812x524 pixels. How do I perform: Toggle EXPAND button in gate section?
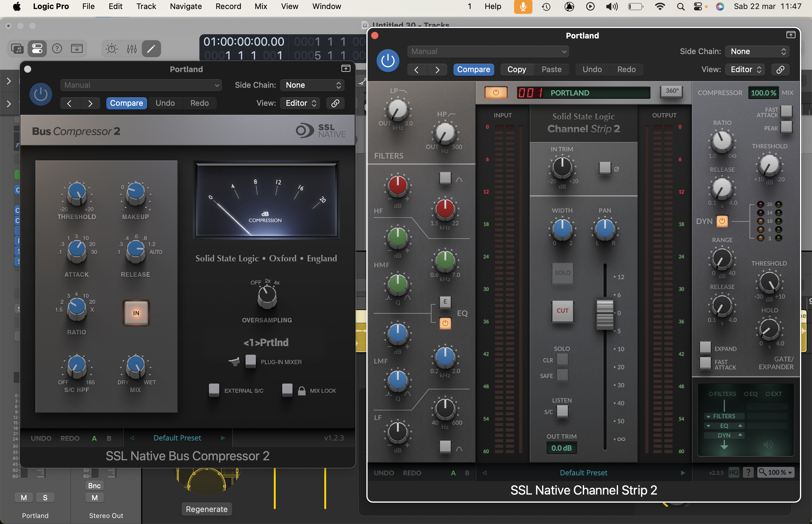point(705,348)
